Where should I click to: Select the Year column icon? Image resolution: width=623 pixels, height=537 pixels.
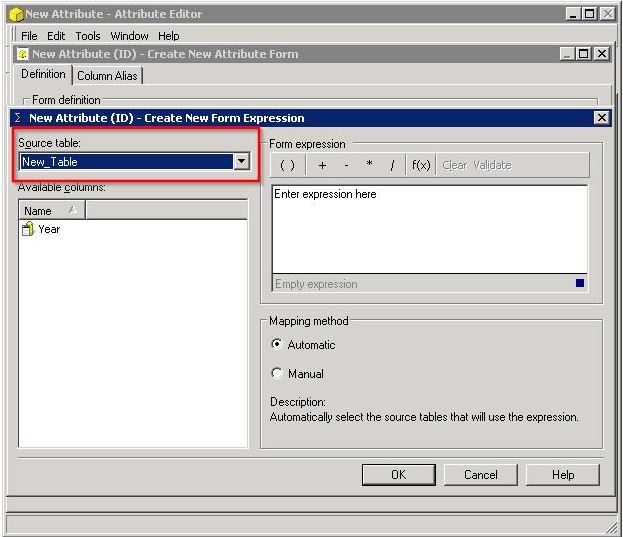coord(28,229)
